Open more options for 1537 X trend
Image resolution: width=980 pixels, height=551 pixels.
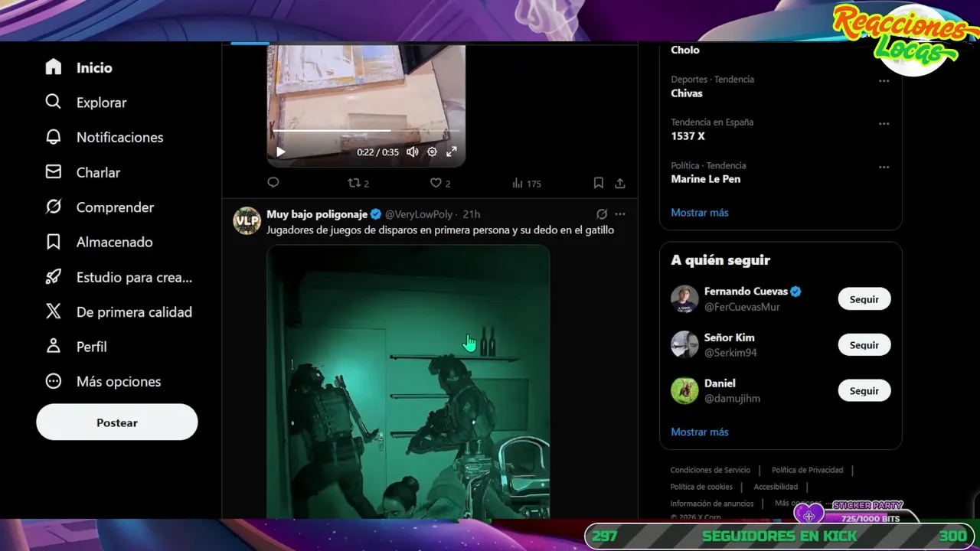(884, 123)
